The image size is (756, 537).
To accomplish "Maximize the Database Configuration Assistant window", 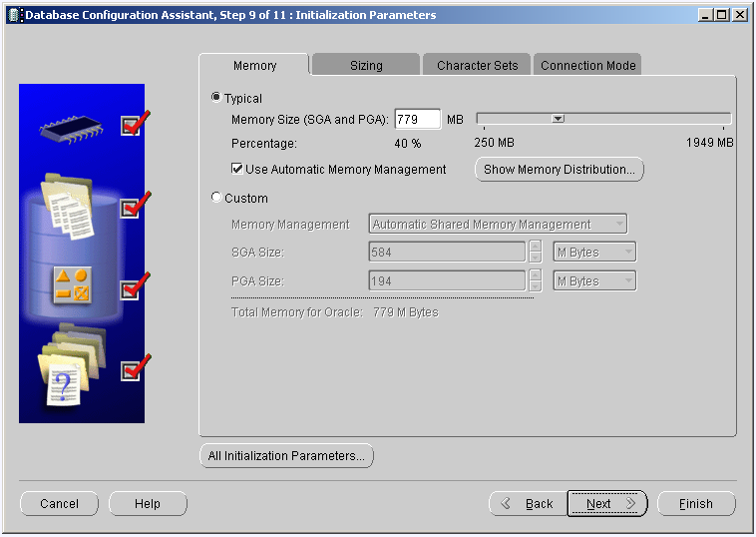I will tap(722, 15).
